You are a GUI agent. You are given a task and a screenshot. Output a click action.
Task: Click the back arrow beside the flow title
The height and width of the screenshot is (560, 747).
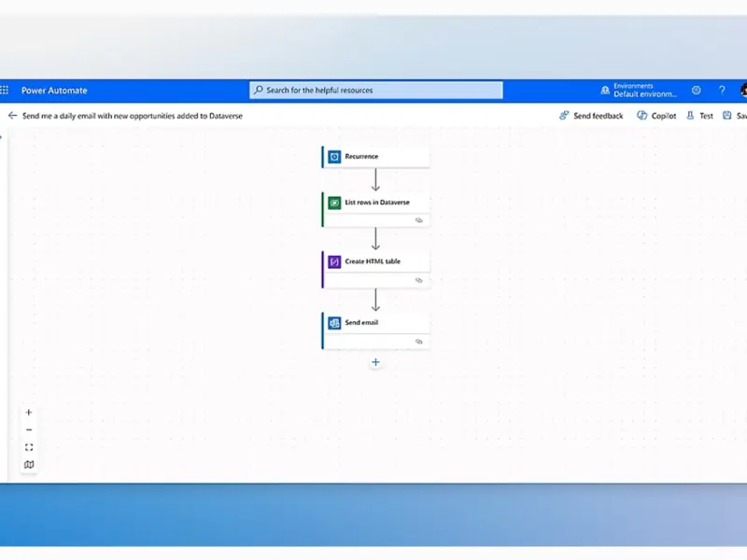tap(12, 116)
